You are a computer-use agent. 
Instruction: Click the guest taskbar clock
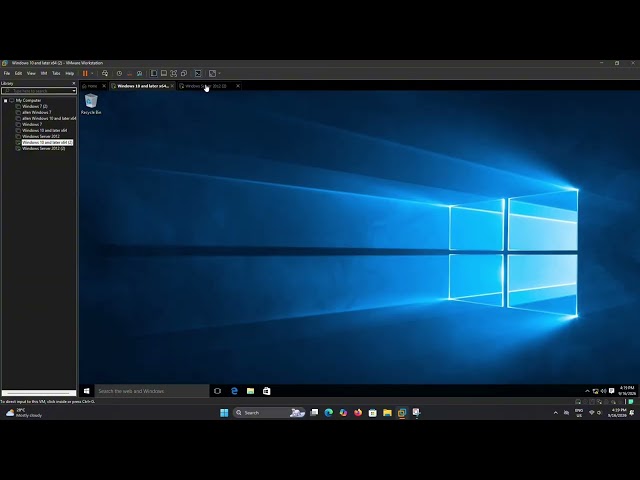point(627,391)
